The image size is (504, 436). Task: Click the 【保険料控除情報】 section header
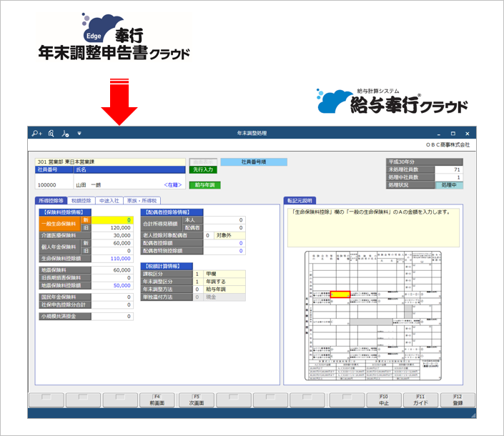click(65, 212)
